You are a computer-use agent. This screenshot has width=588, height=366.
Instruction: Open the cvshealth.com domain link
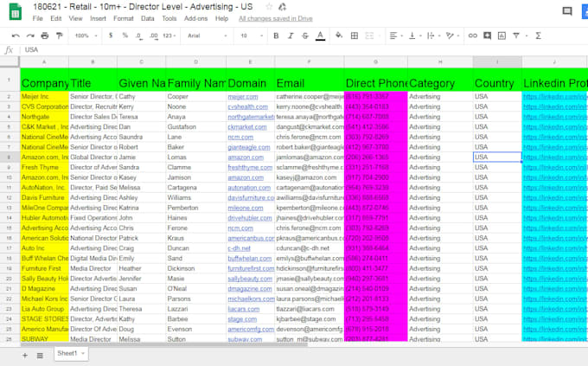tap(248, 107)
